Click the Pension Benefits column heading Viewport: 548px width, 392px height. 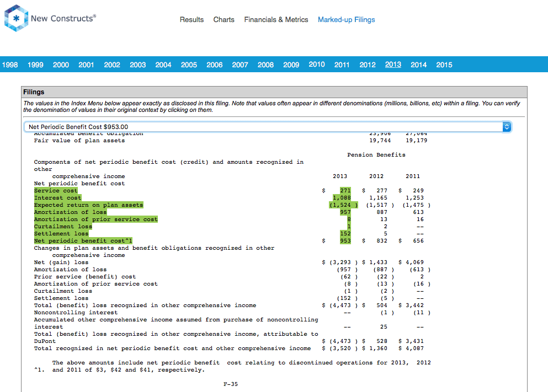click(376, 154)
